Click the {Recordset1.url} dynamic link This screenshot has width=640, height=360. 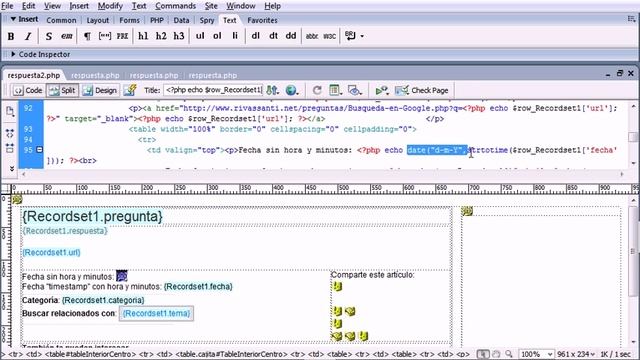(51, 252)
